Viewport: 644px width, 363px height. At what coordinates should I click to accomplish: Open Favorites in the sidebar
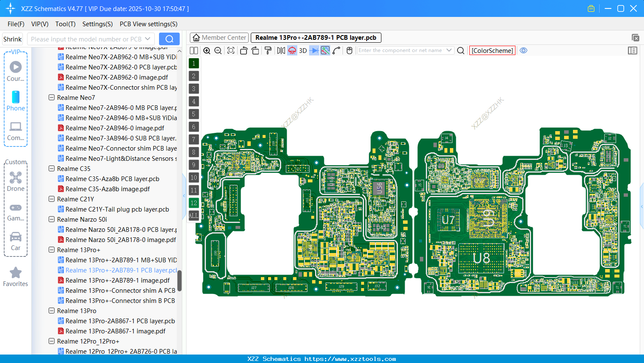coord(16,277)
